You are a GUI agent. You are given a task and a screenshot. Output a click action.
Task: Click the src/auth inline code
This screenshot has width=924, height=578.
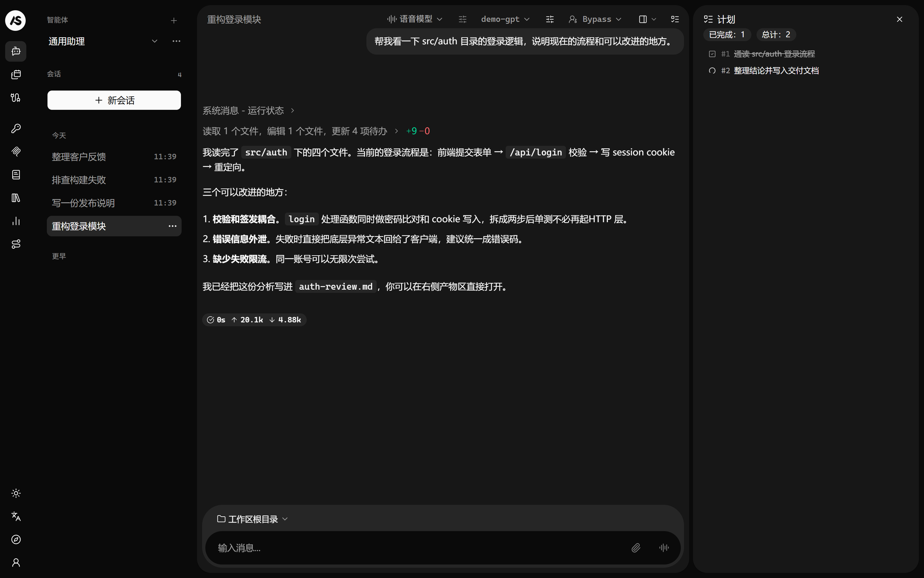pos(266,153)
